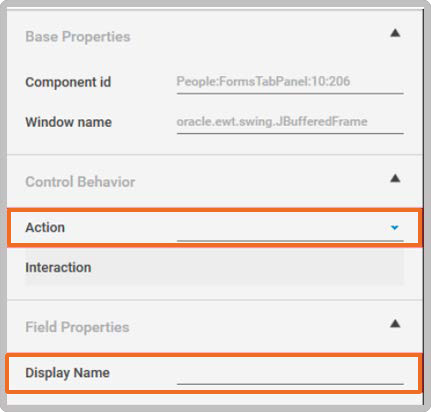Click the Window name label
Image resolution: width=431 pixels, height=412 pixels.
click(x=69, y=122)
